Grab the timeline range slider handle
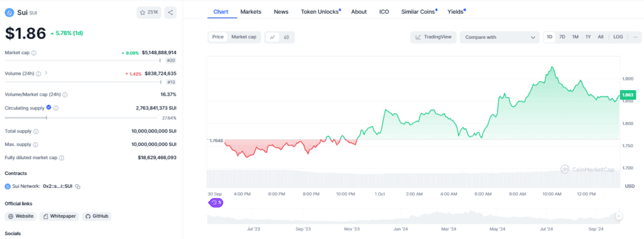 click(619, 216)
